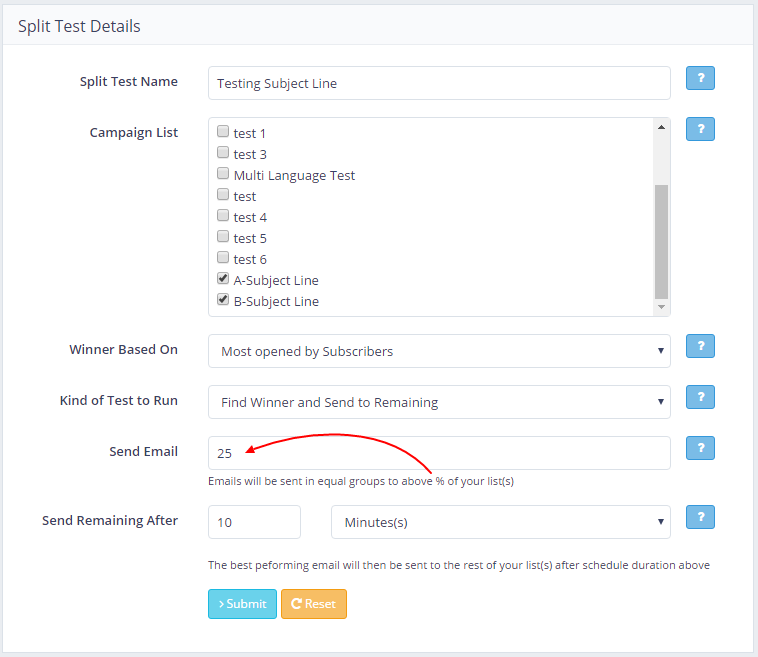
Task: Click the campaign list scrollbar up arrow
Action: [661, 127]
